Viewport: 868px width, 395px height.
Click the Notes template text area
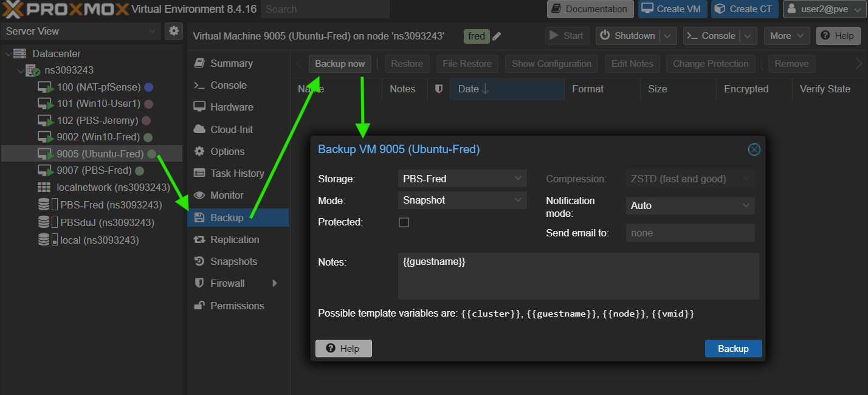[577, 276]
